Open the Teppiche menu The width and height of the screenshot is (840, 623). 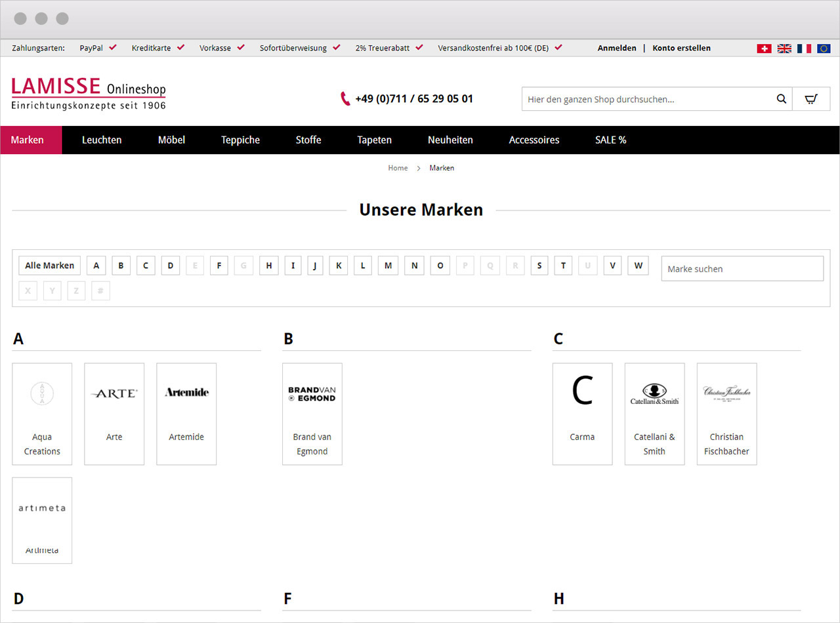point(240,140)
